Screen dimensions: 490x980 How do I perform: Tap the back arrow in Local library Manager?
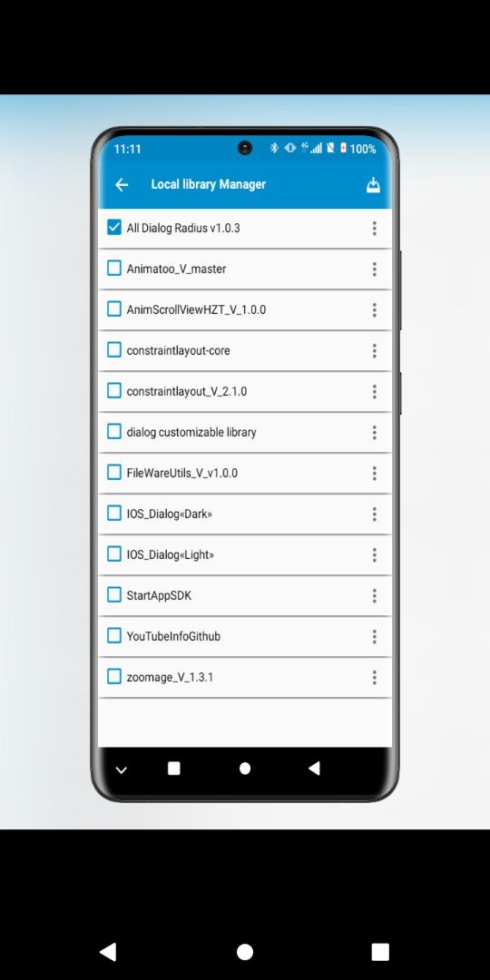pyautogui.click(x=122, y=184)
